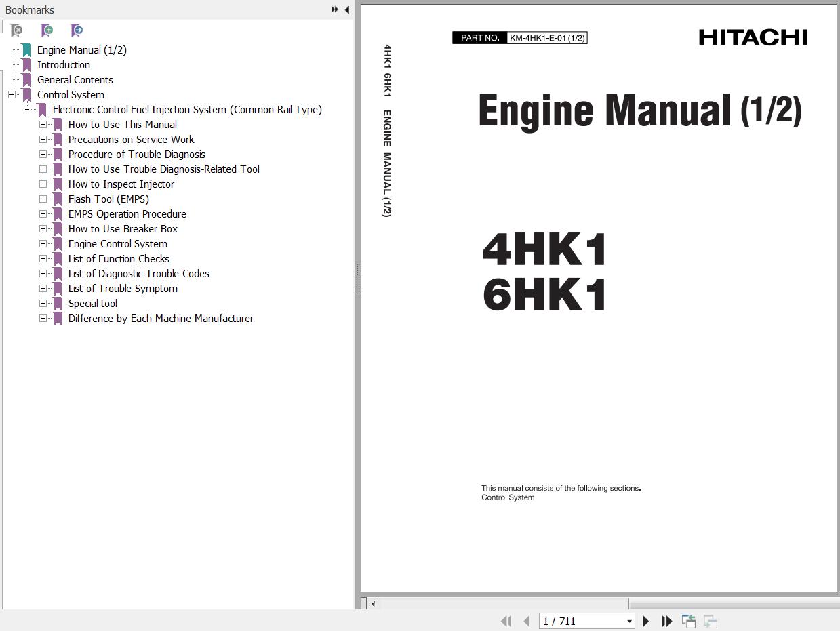Expand How to Use This Manual
Viewport: 840px width, 631px height.
43,125
